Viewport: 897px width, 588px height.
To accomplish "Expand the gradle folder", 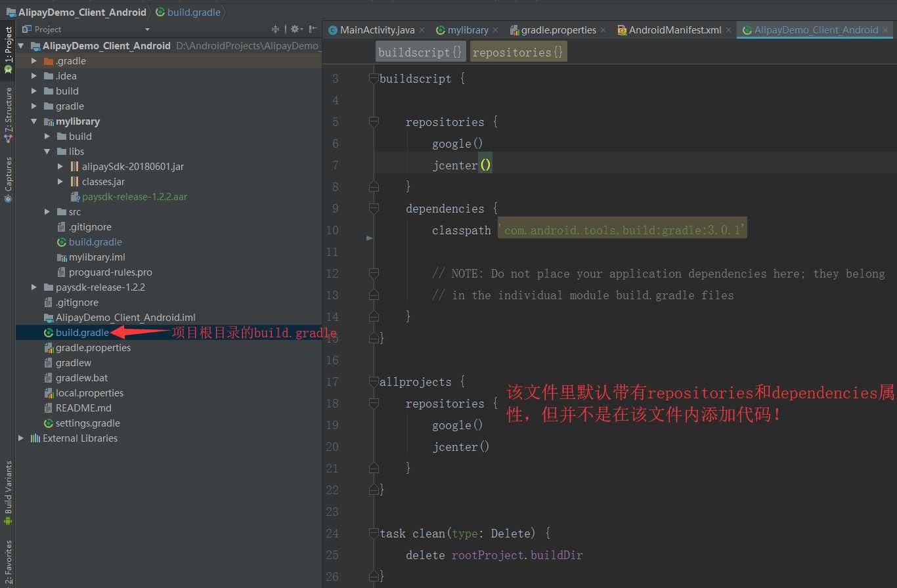I will point(34,106).
